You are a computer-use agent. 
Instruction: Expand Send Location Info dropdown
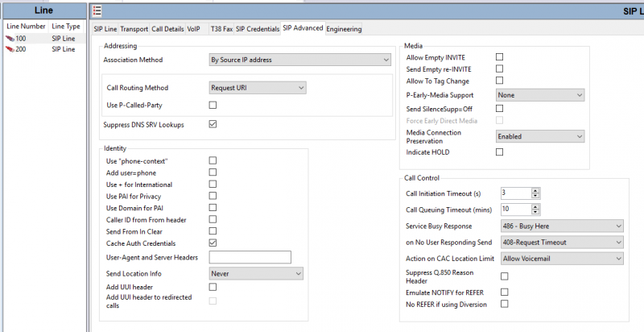[x=256, y=274]
